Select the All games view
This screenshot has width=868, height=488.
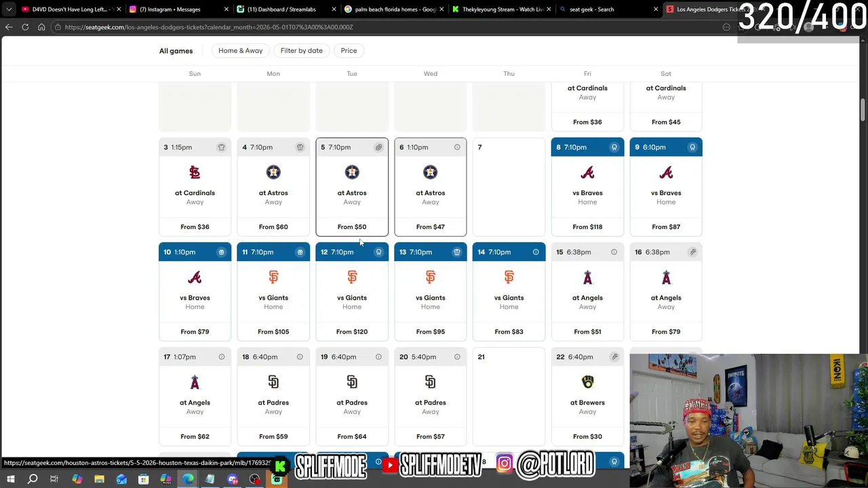click(176, 51)
